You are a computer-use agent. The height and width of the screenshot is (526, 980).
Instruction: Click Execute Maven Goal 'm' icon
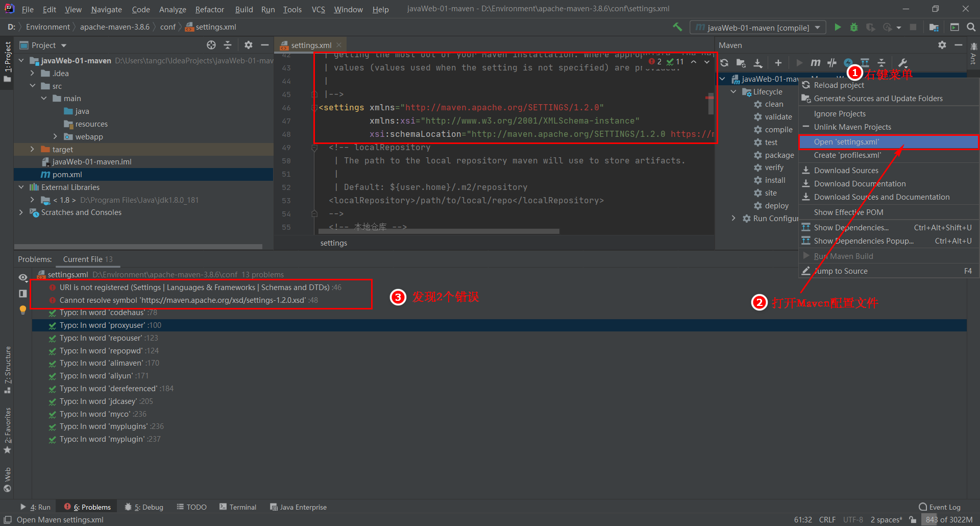tap(816, 63)
